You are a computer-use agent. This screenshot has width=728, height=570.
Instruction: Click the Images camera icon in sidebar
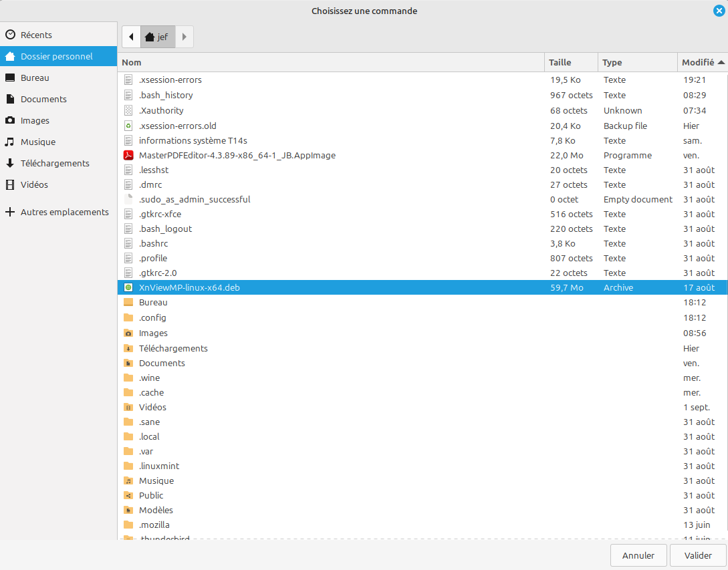click(x=10, y=120)
